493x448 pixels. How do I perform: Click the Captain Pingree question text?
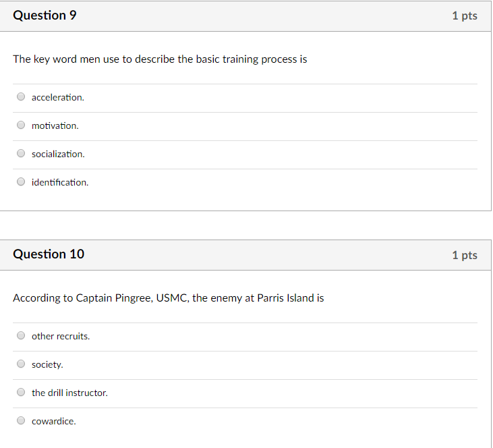(x=168, y=298)
